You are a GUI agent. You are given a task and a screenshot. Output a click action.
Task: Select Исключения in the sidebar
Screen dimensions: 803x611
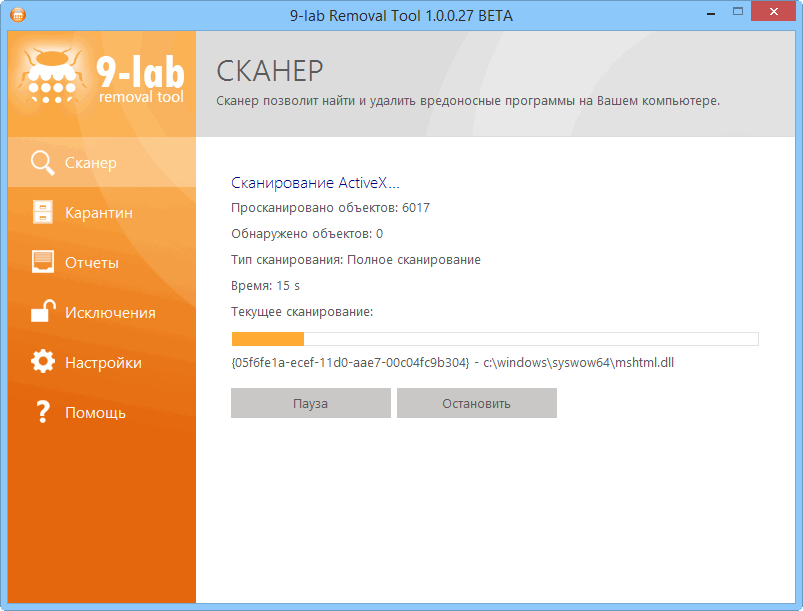click(x=102, y=312)
